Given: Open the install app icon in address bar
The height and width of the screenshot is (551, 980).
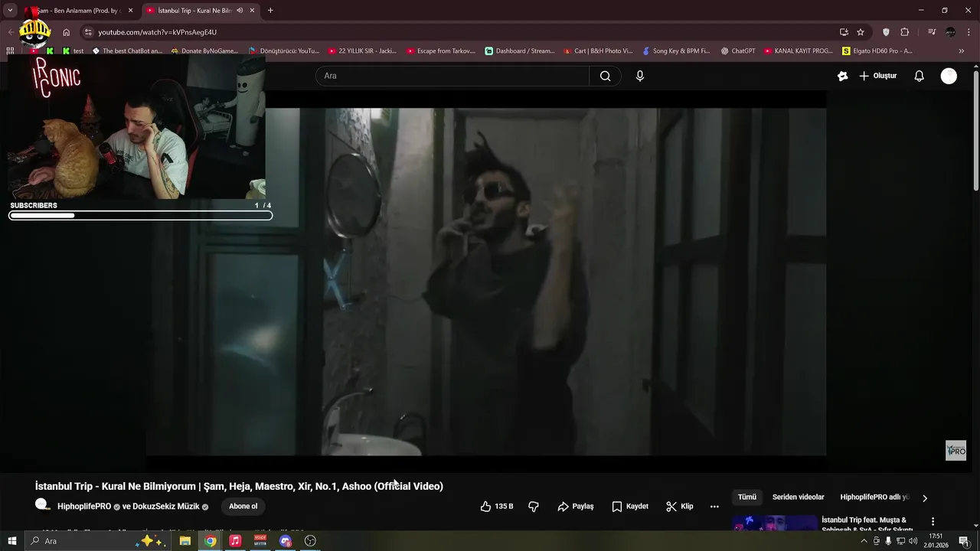Looking at the screenshot, I should coord(844,32).
